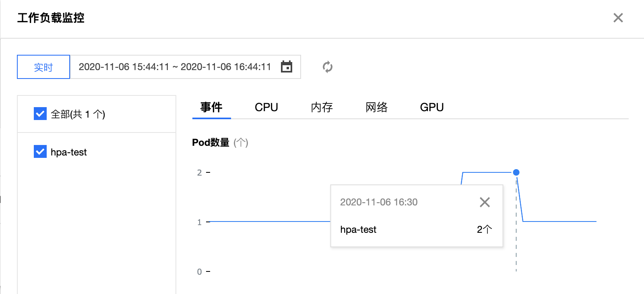Select the 事件 events tab
The image size is (644, 294).
(211, 108)
